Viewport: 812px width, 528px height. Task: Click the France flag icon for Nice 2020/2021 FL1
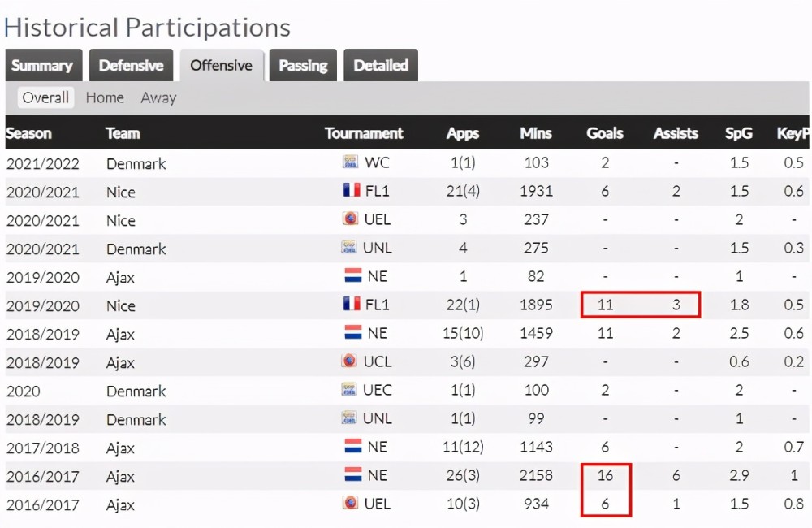(x=352, y=190)
